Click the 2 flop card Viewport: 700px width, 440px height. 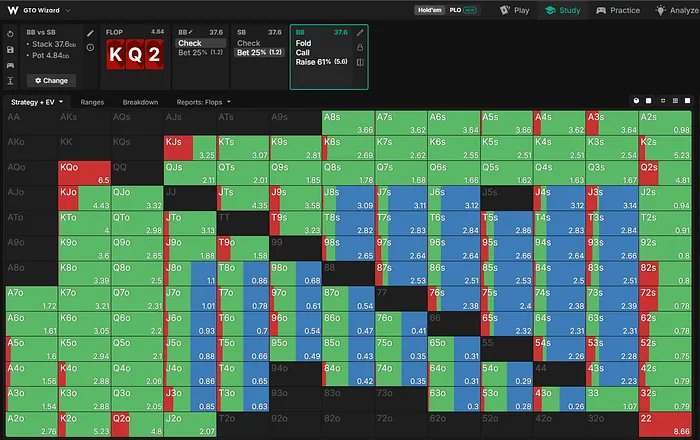(x=154, y=54)
